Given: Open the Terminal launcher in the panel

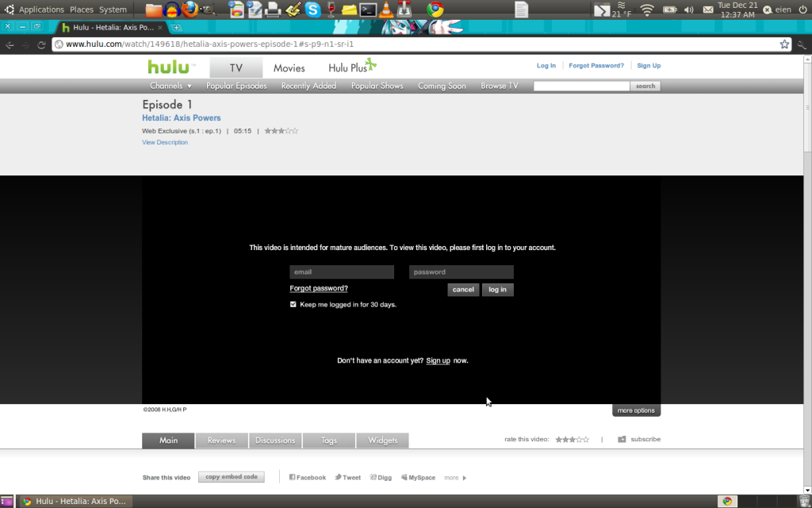Looking at the screenshot, I should [x=368, y=10].
